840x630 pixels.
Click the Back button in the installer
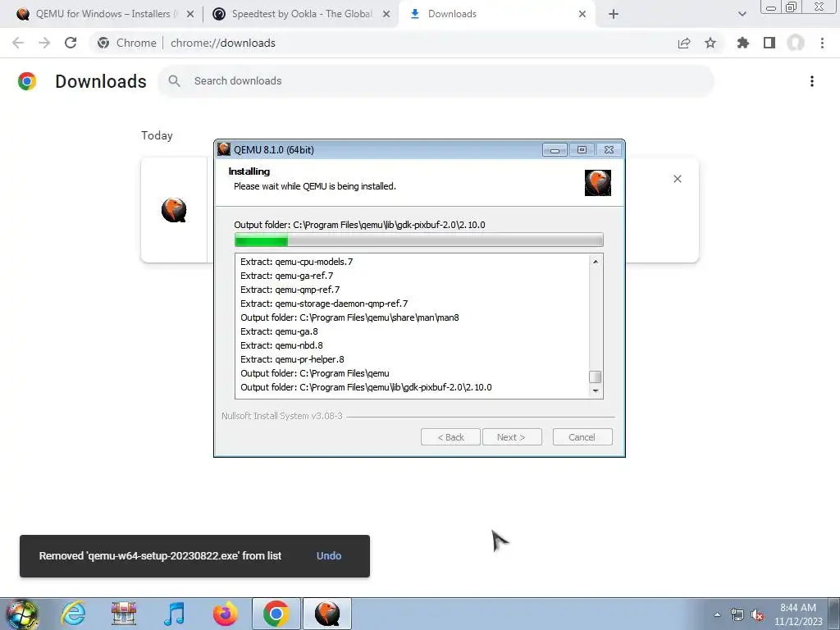pyautogui.click(x=450, y=437)
